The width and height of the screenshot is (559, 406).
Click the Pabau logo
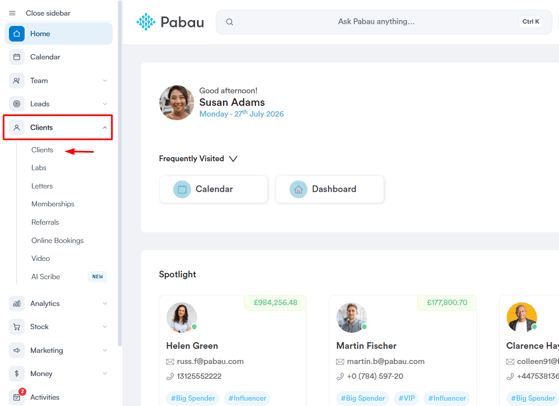(170, 22)
